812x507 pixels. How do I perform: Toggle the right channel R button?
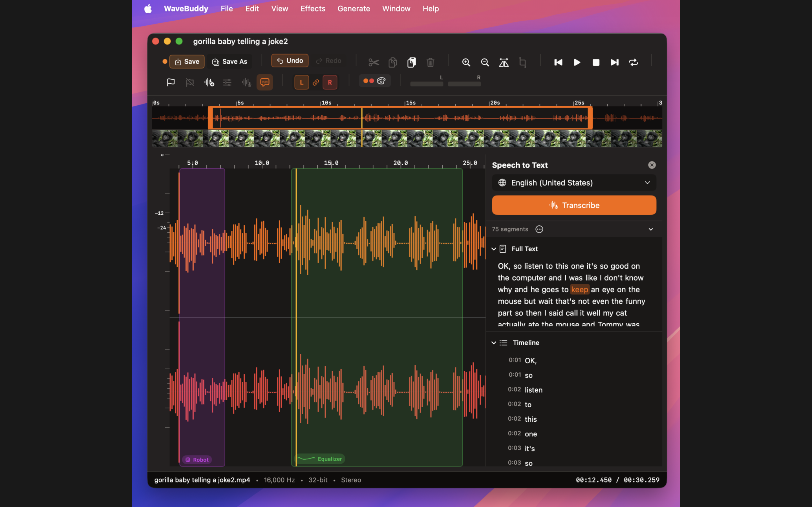pyautogui.click(x=330, y=83)
